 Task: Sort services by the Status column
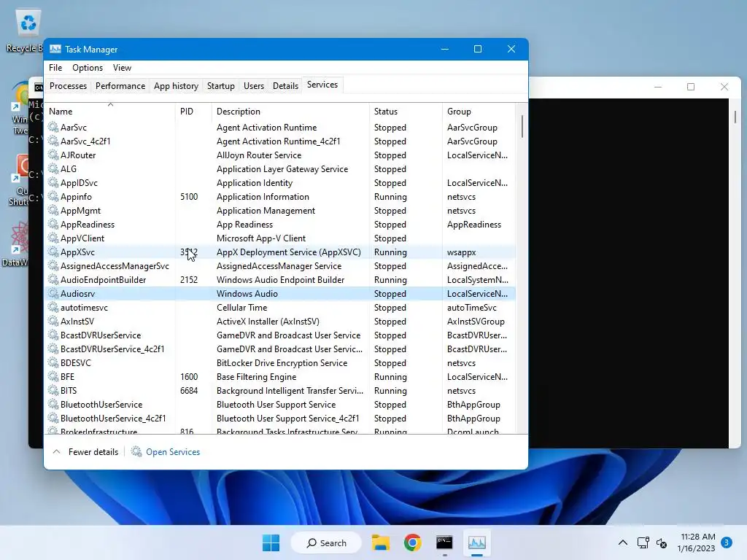point(406,112)
